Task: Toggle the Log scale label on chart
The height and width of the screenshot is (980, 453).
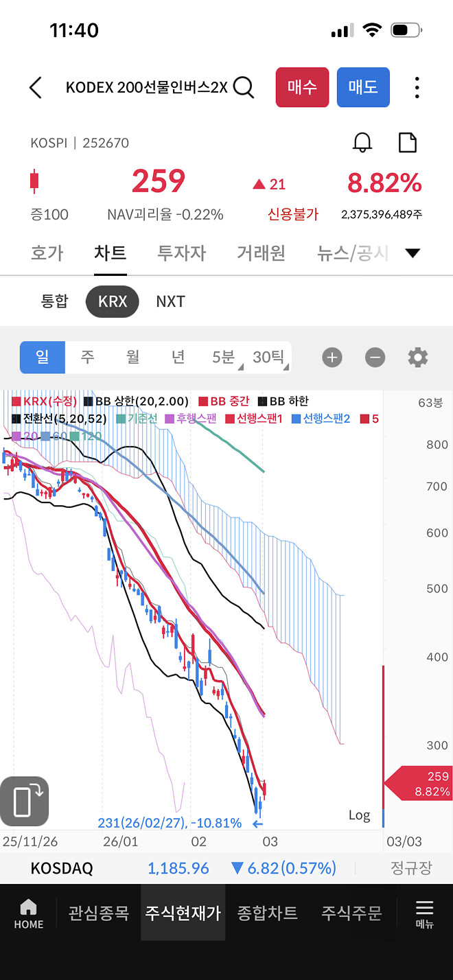Action: pos(359,815)
